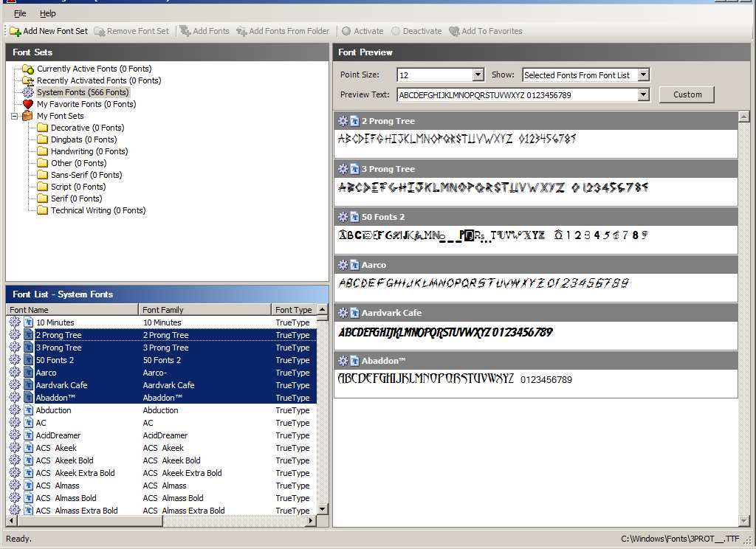The image size is (756, 549).
Task: Select Recently Activated Fonts set
Action: (99, 80)
